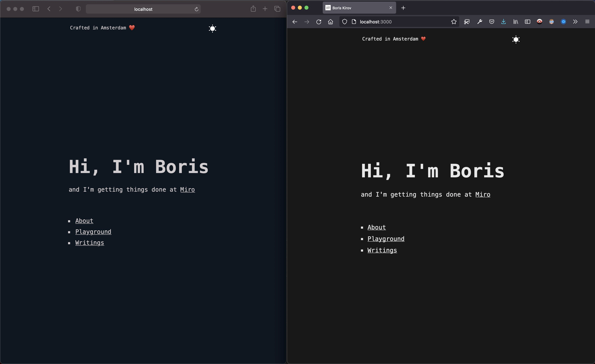Open Safari share button

tap(253, 9)
